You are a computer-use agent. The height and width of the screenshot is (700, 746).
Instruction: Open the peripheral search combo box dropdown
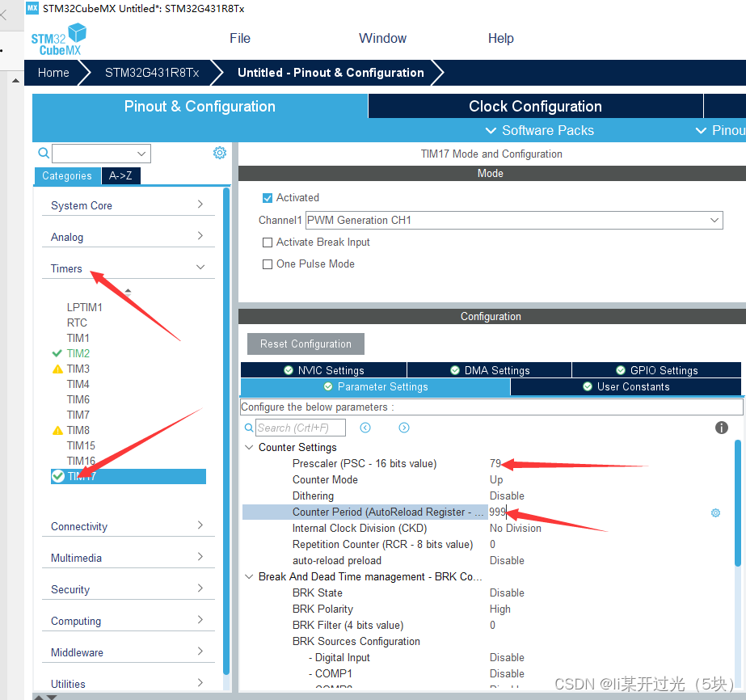[x=141, y=154]
